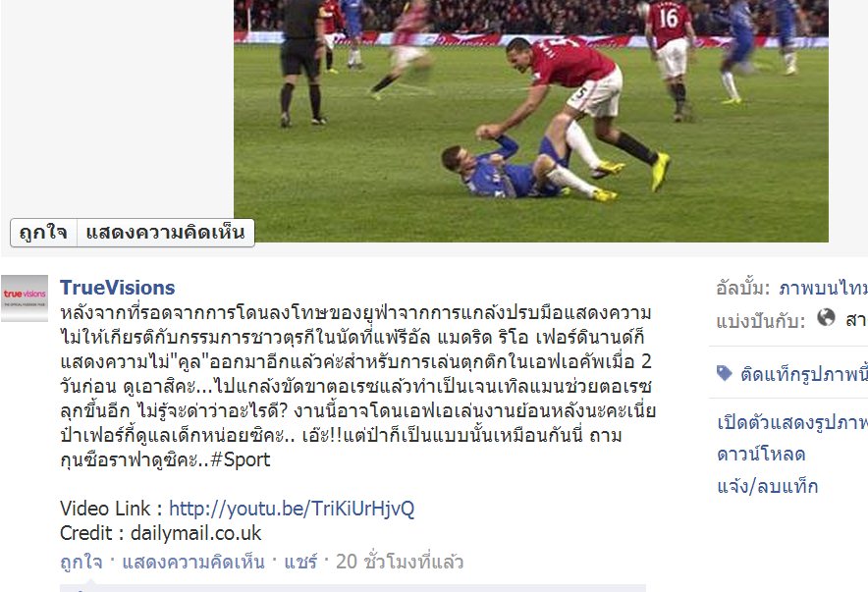
Task: Click the audience label next to the globe
Action: click(x=856, y=320)
